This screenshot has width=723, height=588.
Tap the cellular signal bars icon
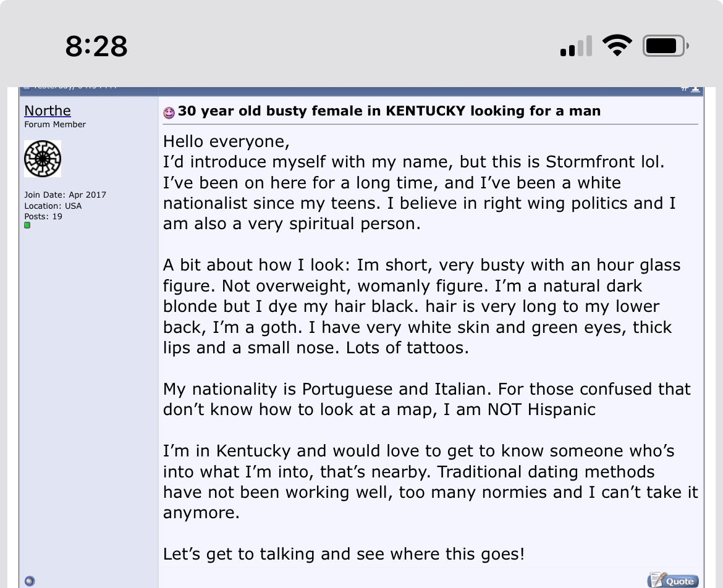coord(576,46)
